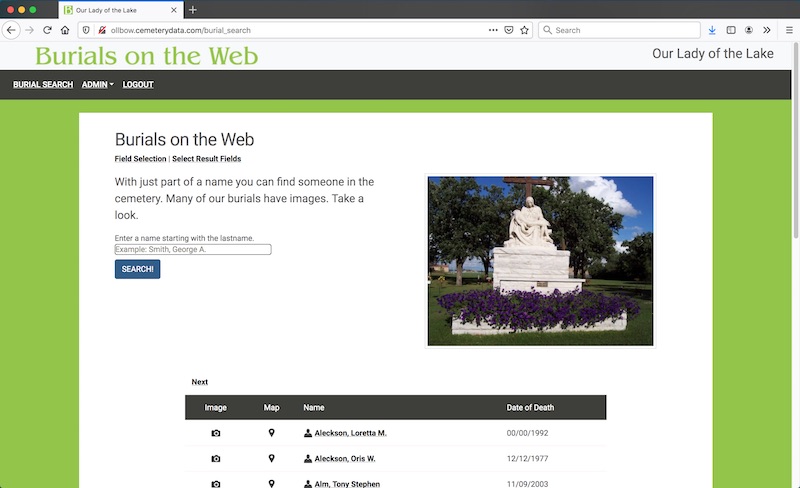800x488 pixels.
Task: Open map pin for Aleckson, Oris W.
Action: click(x=271, y=458)
